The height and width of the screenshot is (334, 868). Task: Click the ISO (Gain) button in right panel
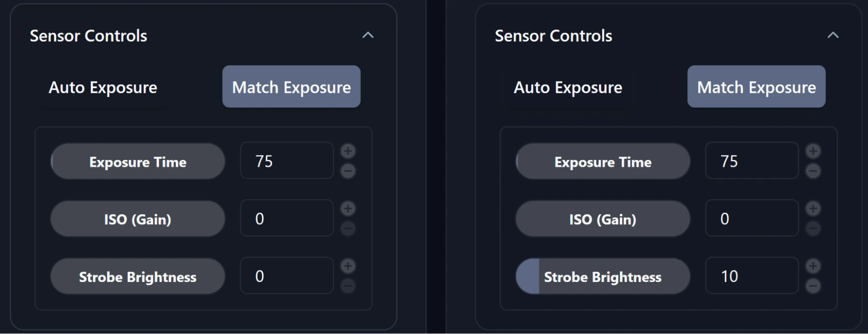click(603, 219)
